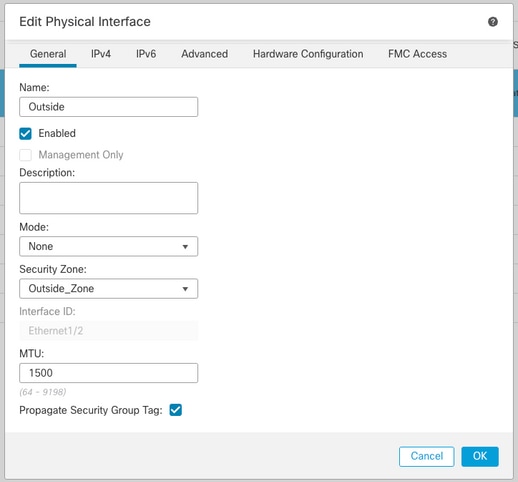
Task: Click the Cancel button
Action: click(x=427, y=456)
